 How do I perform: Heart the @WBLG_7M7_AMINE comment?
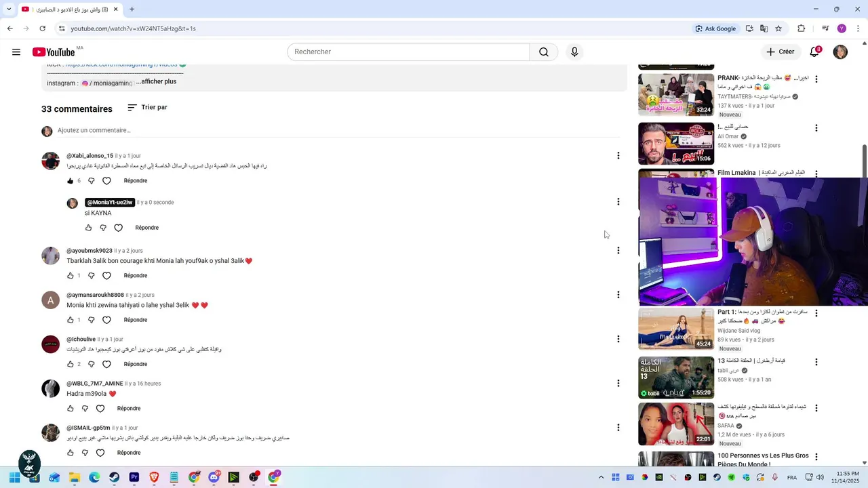click(x=100, y=409)
